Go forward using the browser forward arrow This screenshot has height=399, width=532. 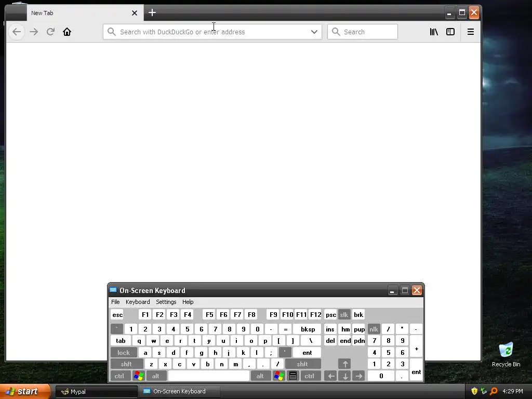click(x=34, y=32)
